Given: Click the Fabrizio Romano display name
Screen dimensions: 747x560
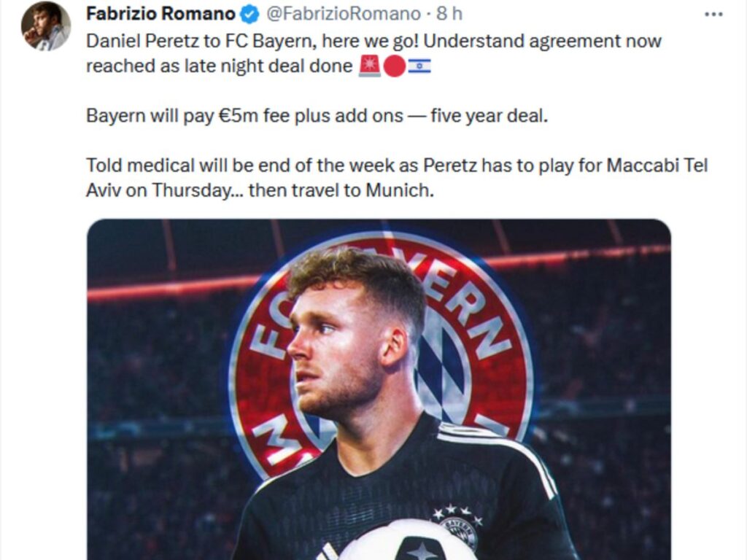Looking at the screenshot, I should coord(160,14).
